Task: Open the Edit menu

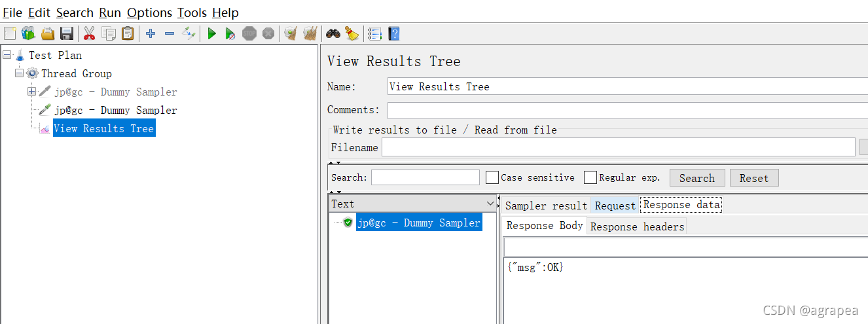Action: point(39,12)
